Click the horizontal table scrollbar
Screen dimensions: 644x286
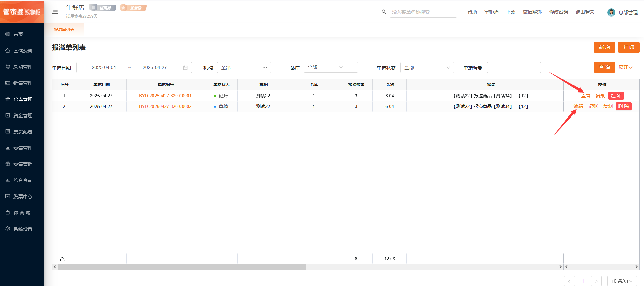point(182,267)
